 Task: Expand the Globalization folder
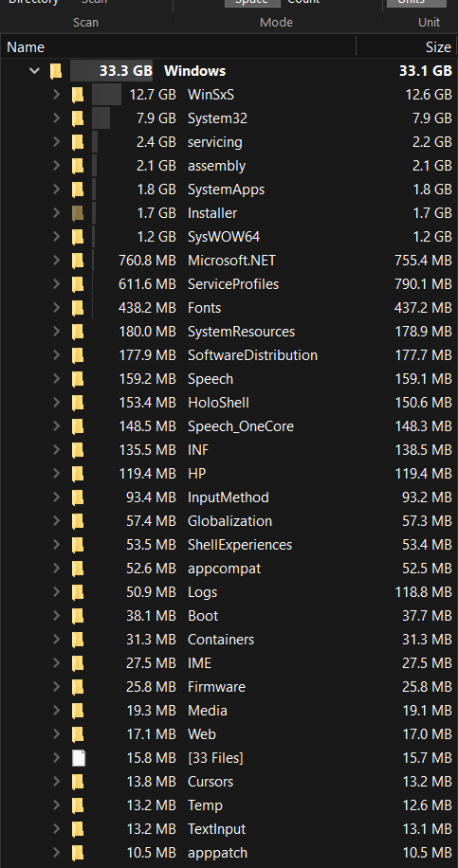pos(56,521)
